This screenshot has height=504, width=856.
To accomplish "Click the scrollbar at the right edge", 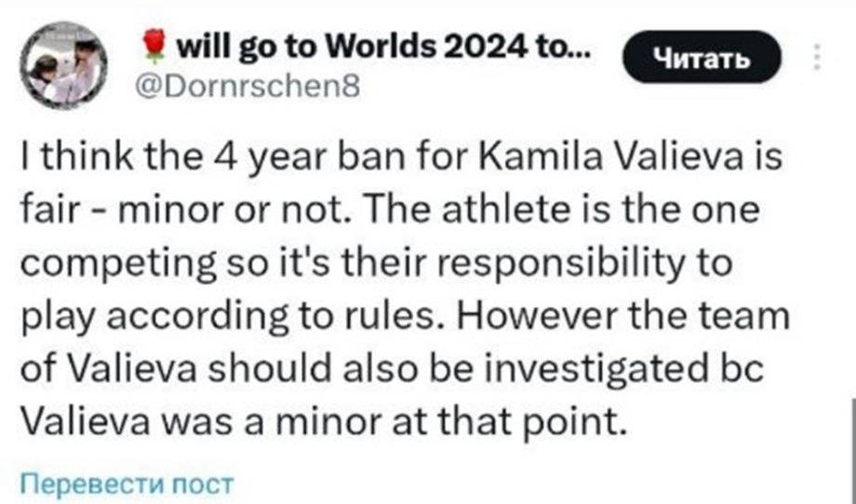I will pyautogui.click(x=850, y=446).
